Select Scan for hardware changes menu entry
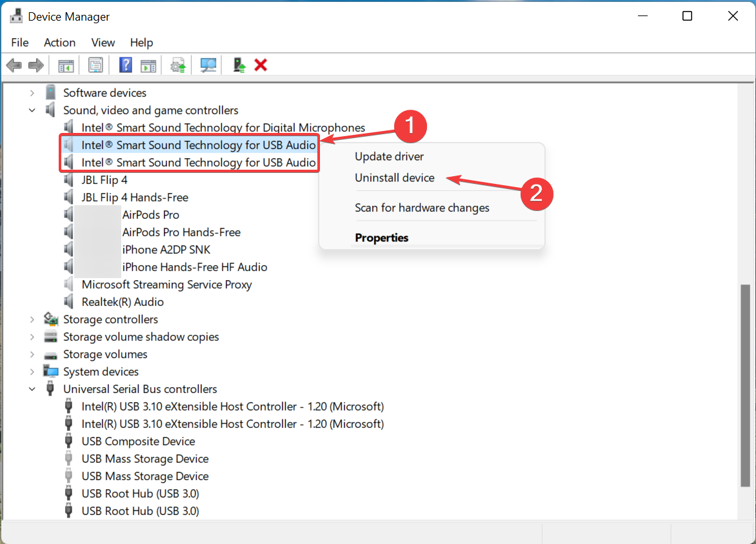This screenshot has width=756, height=544. (x=422, y=207)
